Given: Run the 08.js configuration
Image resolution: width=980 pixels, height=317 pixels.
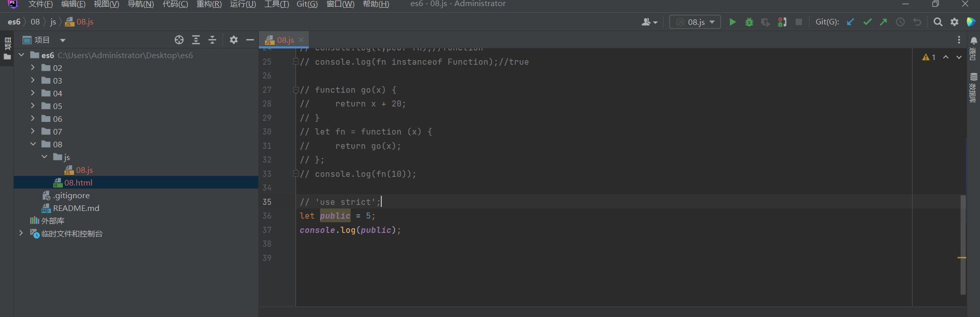Looking at the screenshot, I should (x=732, y=22).
